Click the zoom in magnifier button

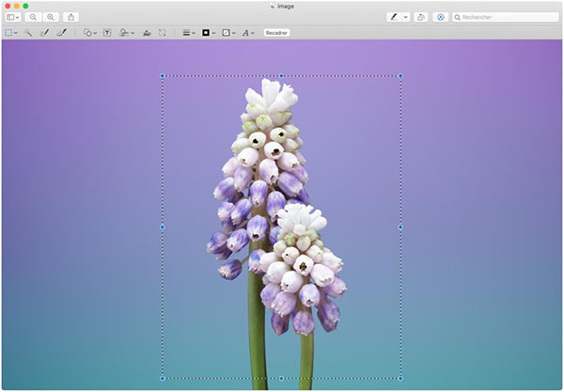(x=50, y=17)
